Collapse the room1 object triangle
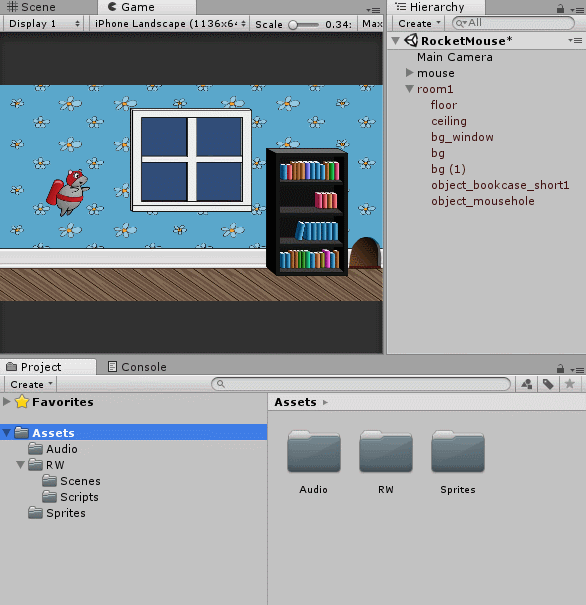The image size is (586, 605). (x=409, y=89)
